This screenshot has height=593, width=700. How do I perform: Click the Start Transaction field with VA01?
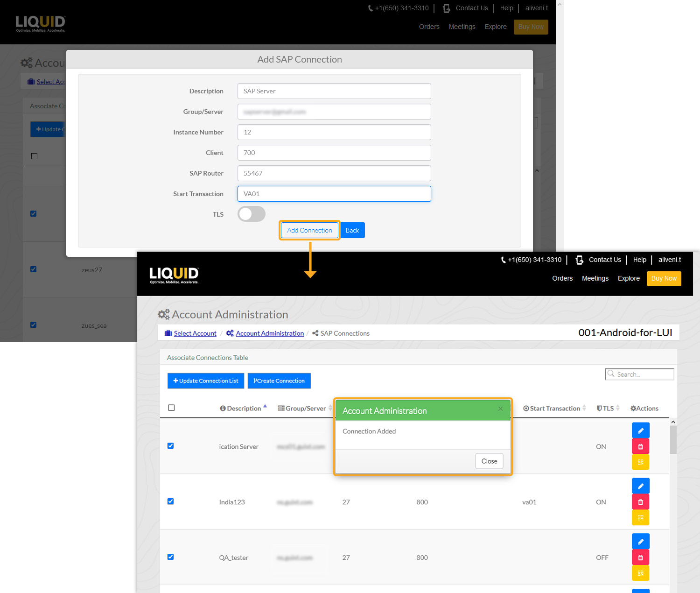334,194
